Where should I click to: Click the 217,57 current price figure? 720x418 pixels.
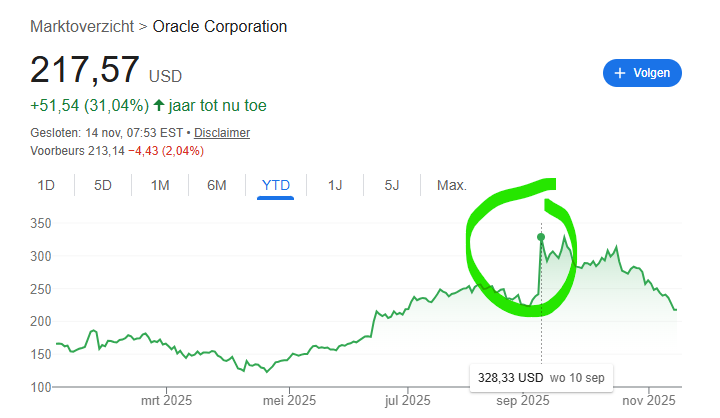pyautogui.click(x=85, y=70)
